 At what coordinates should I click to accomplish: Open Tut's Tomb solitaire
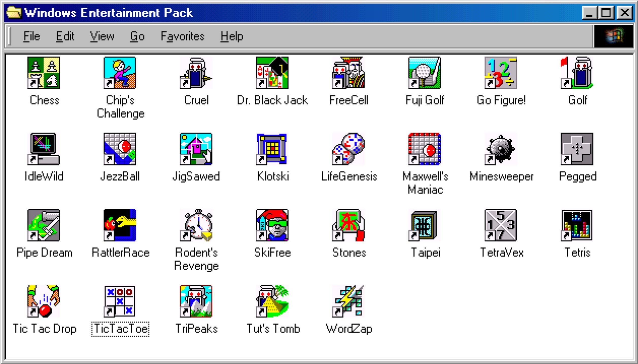click(273, 303)
